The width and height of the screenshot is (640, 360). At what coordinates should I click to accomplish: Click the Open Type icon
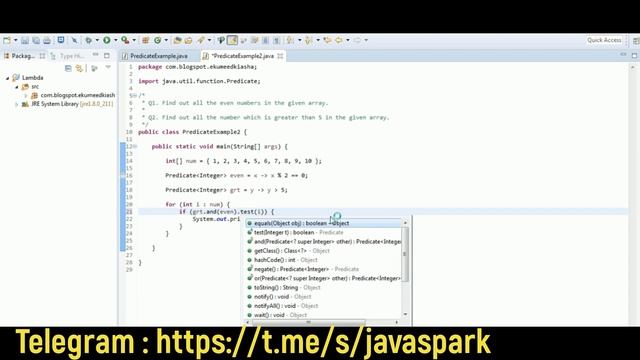[177, 40]
